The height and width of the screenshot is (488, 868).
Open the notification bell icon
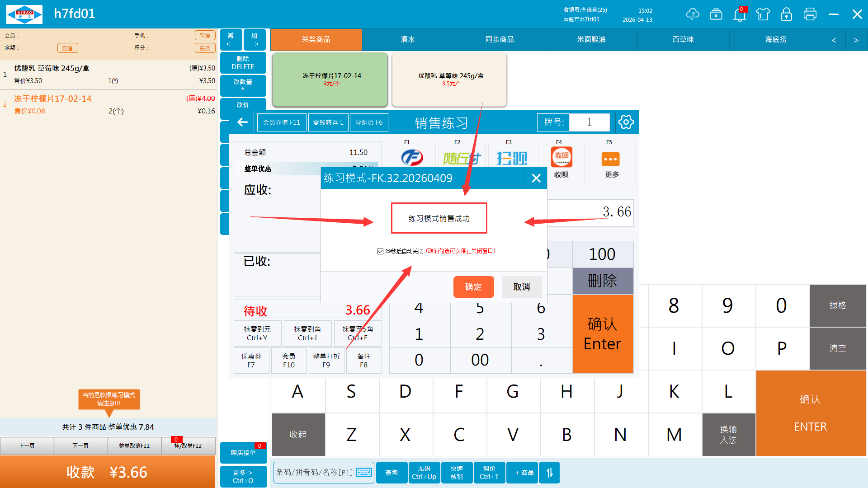tap(740, 14)
